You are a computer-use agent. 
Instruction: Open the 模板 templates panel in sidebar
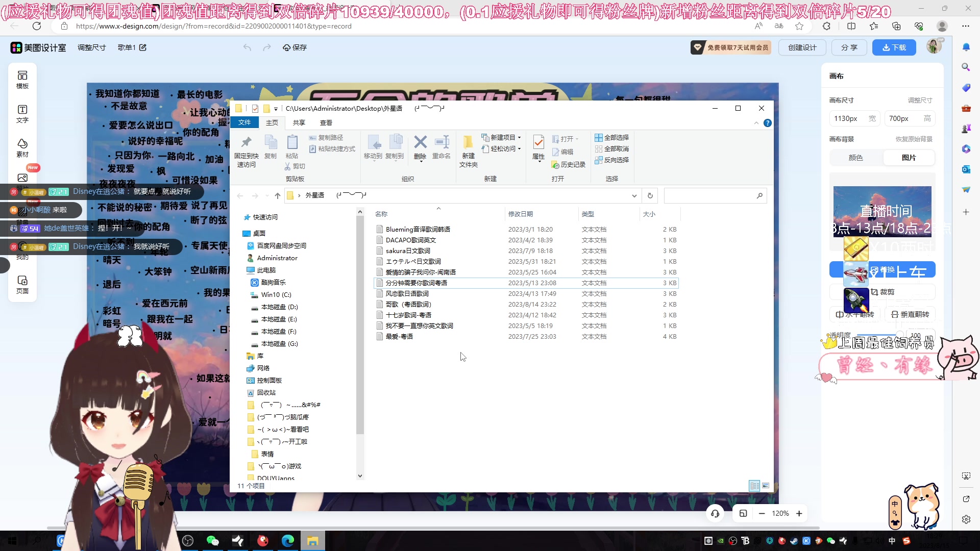pos(22,80)
